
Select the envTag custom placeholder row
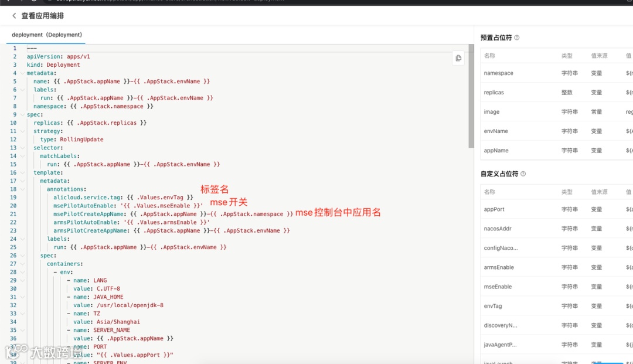557,307
